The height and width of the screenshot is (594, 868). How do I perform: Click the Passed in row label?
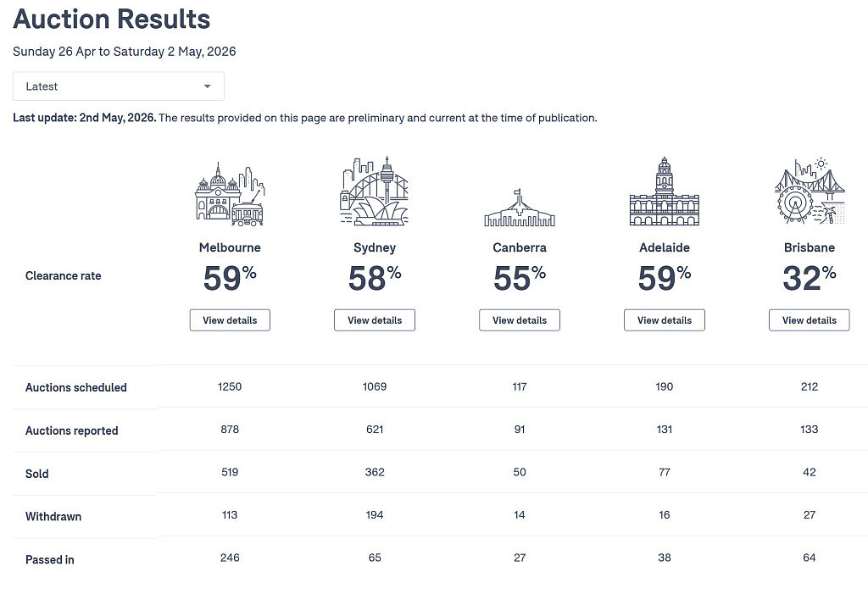click(50, 559)
